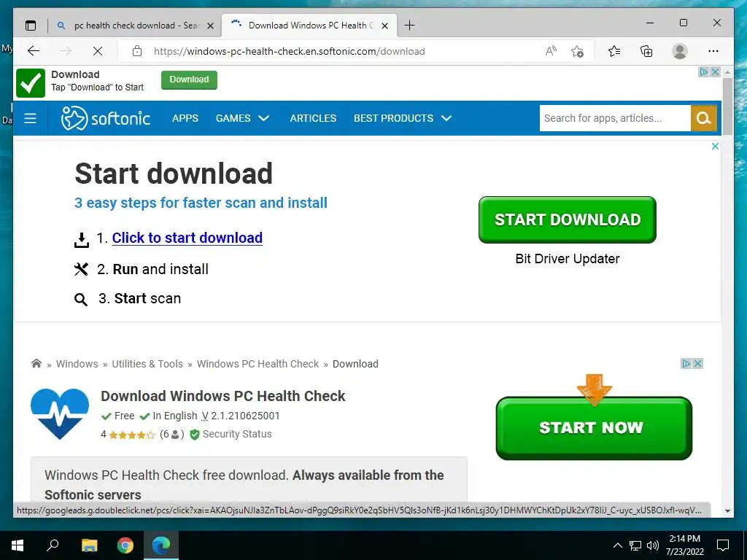Click the vertical scrollbar thumb

[727, 106]
